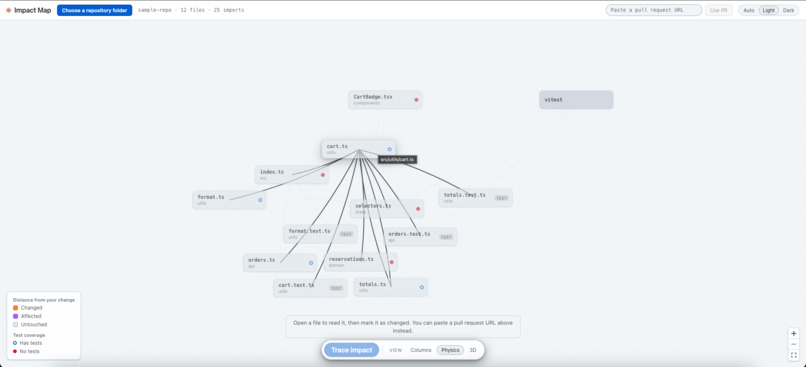Click the Test coverage legend heading
Image resolution: width=806 pixels, height=367 pixels.
28,335
